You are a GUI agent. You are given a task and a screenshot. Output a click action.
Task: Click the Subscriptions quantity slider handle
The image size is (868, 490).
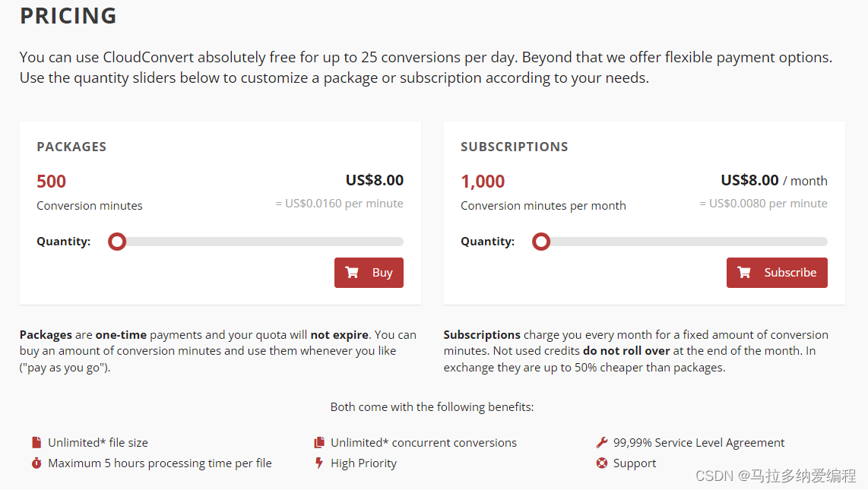541,242
